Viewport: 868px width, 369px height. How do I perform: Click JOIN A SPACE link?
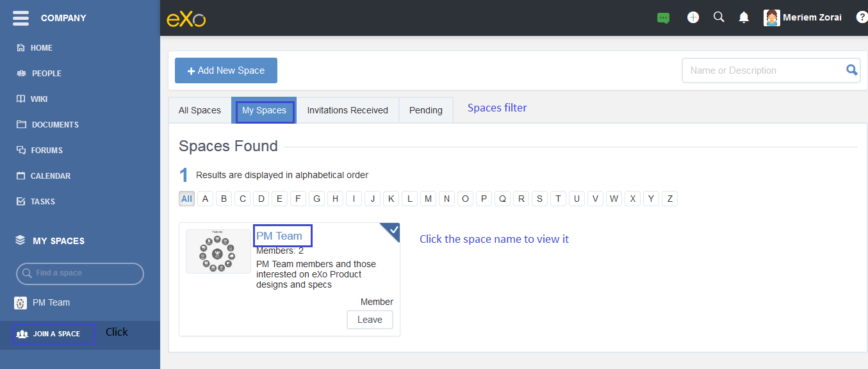(56, 334)
